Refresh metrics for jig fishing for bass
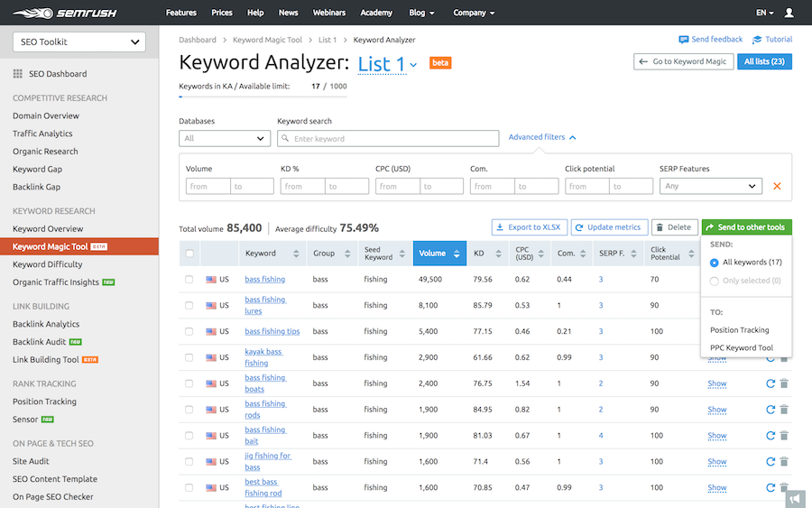812x508 pixels. (770, 461)
